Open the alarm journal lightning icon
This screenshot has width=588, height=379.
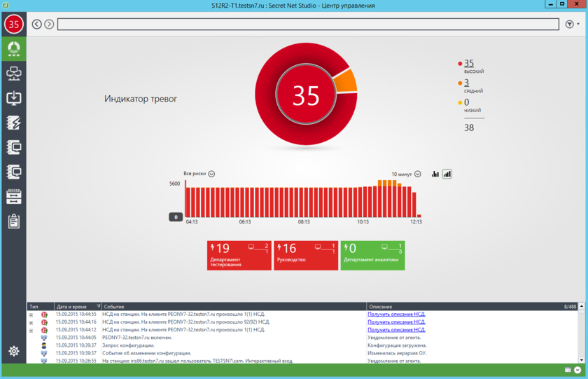14,123
